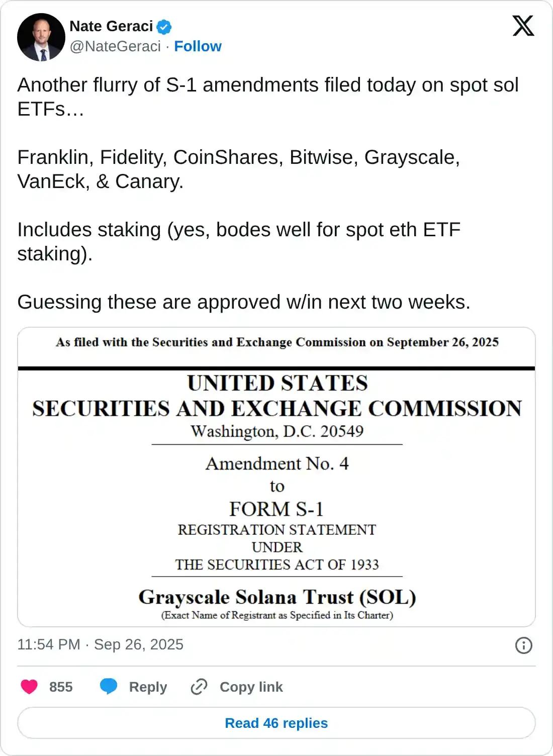Open the X logo link
The image size is (553, 756).
tap(523, 26)
